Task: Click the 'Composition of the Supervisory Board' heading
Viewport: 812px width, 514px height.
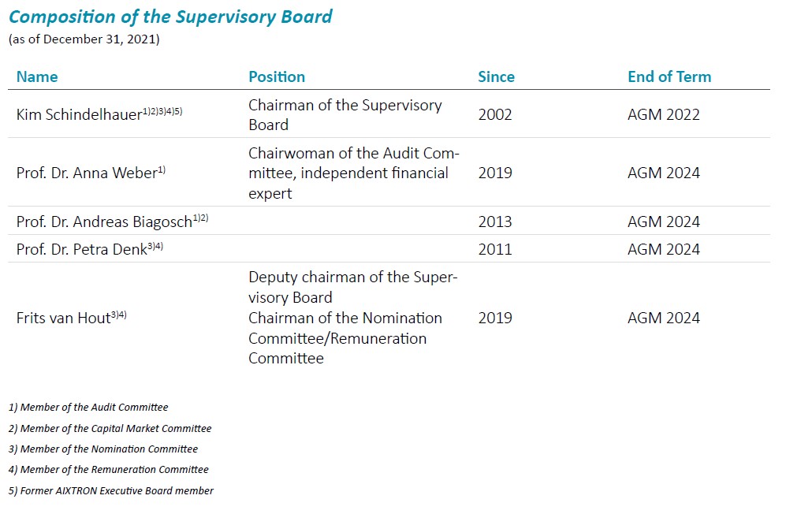Action: point(170,17)
